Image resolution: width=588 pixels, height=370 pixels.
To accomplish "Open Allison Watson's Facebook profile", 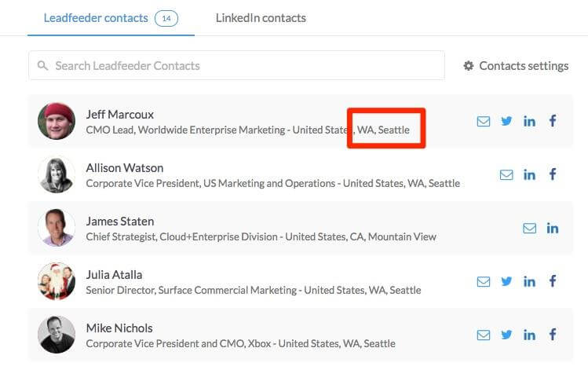I will [x=553, y=174].
